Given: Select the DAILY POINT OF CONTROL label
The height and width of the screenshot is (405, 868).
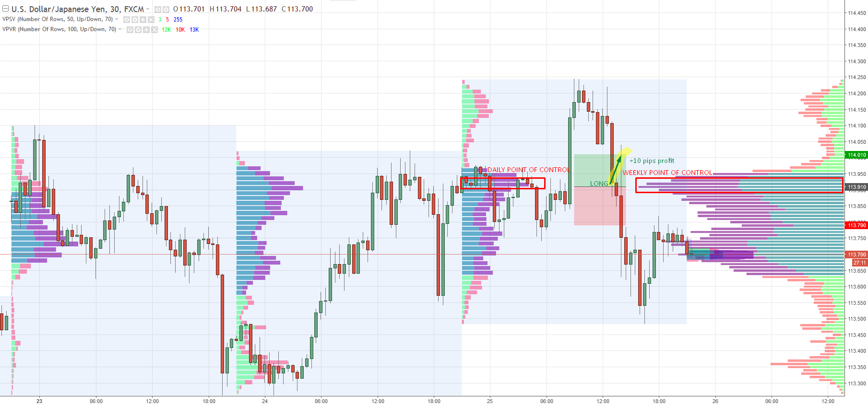Looking at the screenshot, I should (x=529, y=170).
